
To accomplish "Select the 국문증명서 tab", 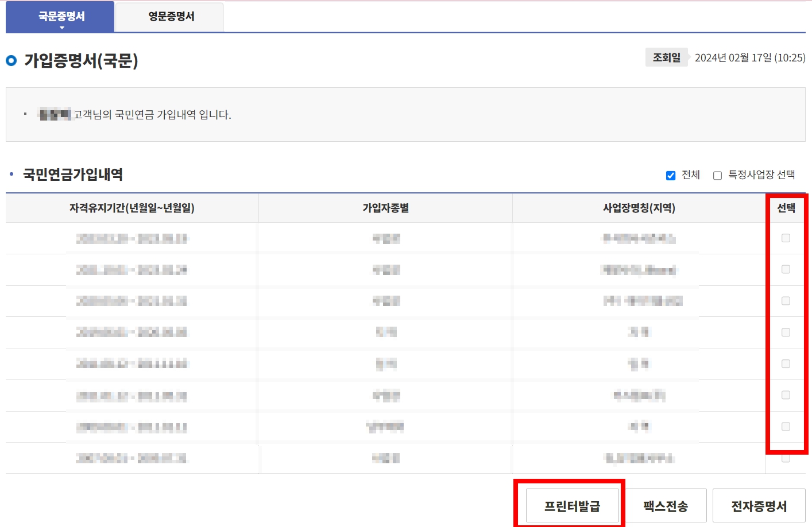I will click(x=60, y=17).
